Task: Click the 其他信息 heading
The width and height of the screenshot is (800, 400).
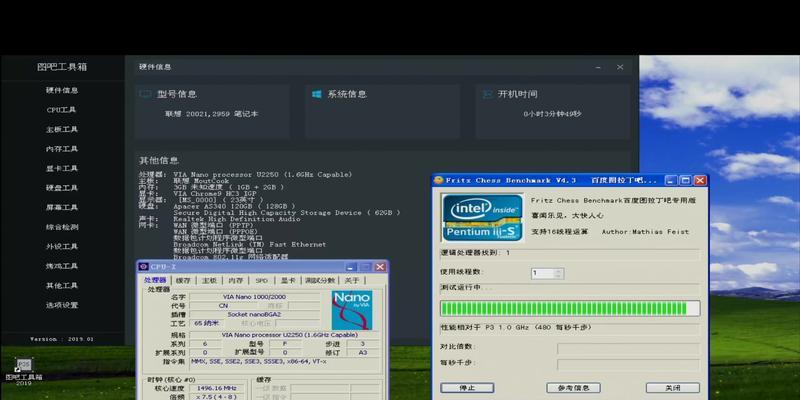Action: 159,160
